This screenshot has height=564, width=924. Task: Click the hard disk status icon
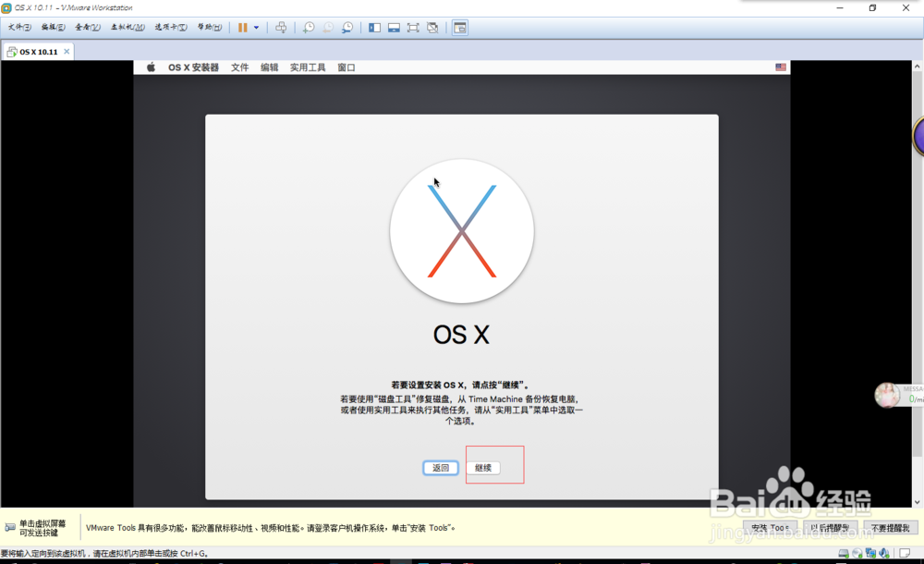coord(844,554)
